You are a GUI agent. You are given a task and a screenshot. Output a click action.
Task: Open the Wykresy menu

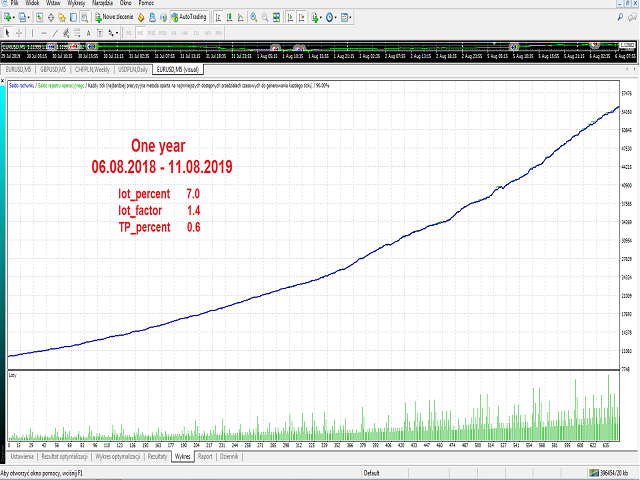76,3
